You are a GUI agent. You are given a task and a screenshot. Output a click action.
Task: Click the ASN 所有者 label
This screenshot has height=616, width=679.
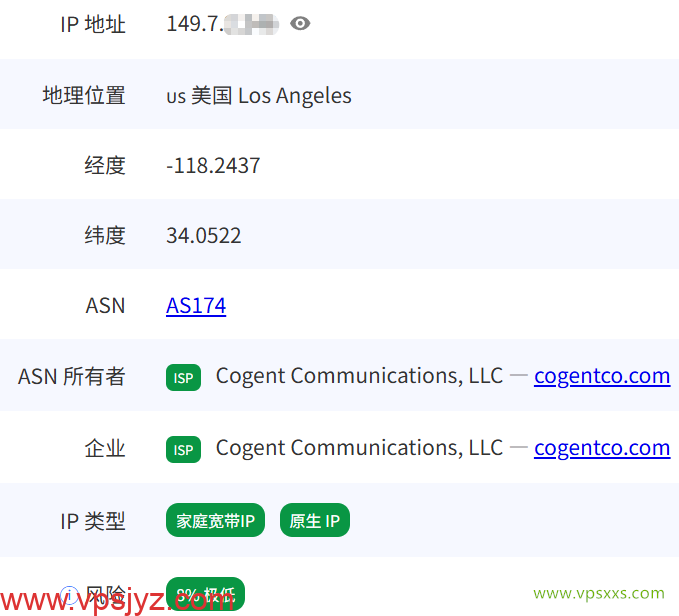coord(72,376)
